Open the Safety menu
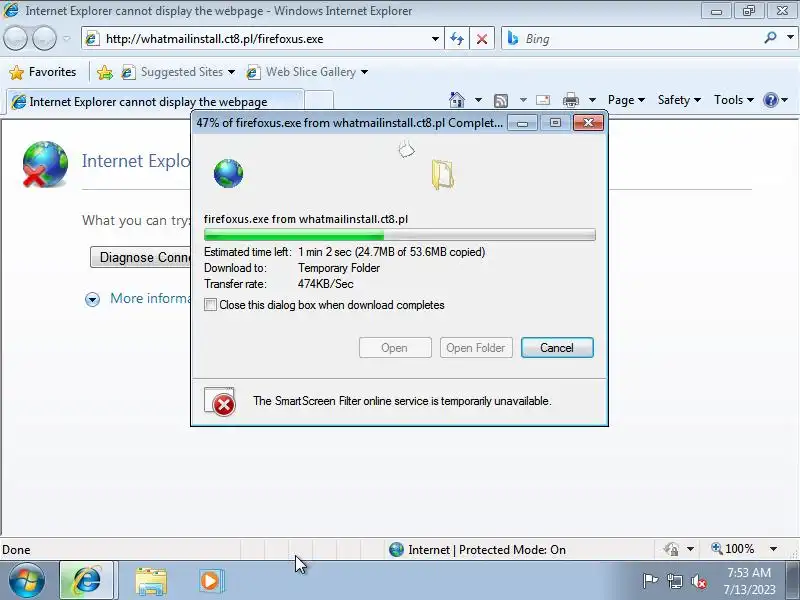 (x=679, y=100)
